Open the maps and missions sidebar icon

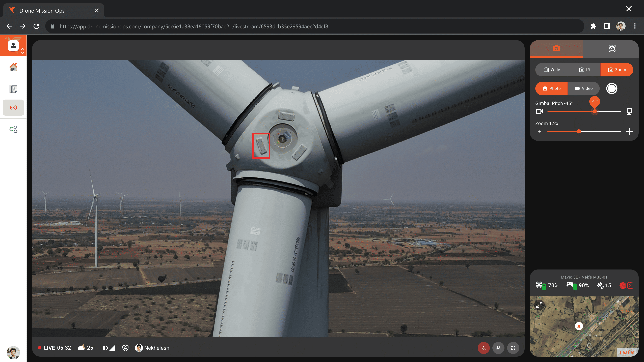tap(13, 89)
